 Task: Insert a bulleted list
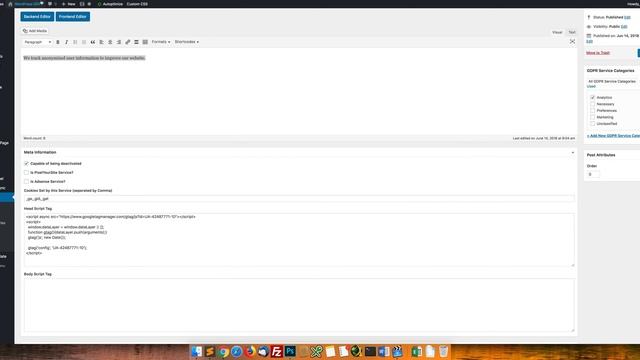[x=75, y=42]
